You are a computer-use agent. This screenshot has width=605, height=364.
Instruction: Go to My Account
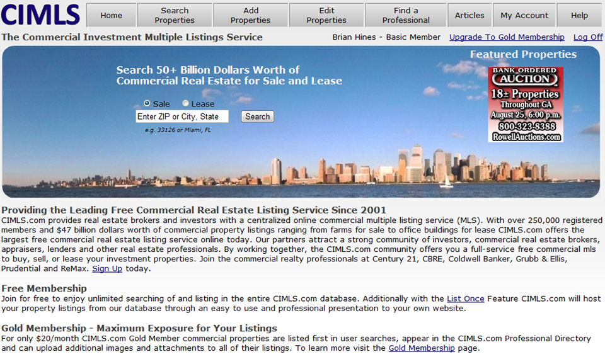(x=524, y=15)
